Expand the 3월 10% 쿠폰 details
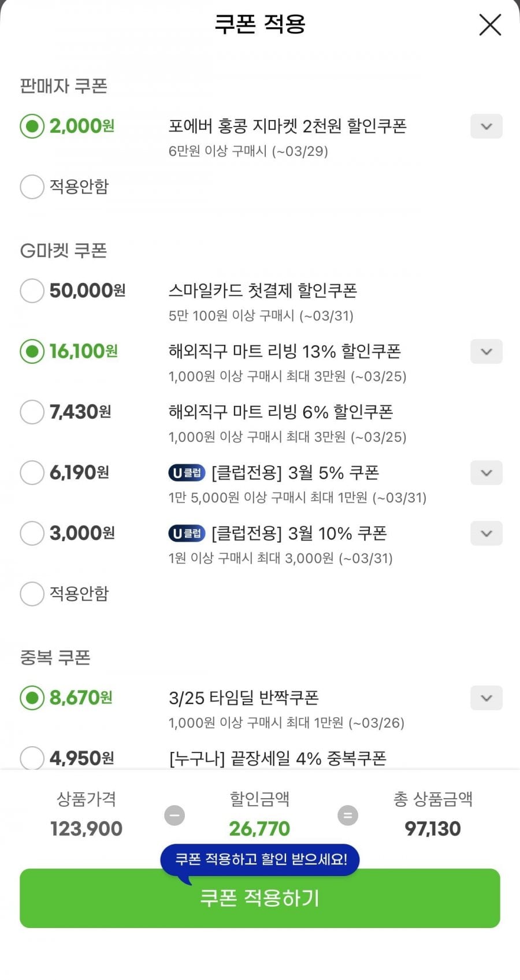 (486, 534)
